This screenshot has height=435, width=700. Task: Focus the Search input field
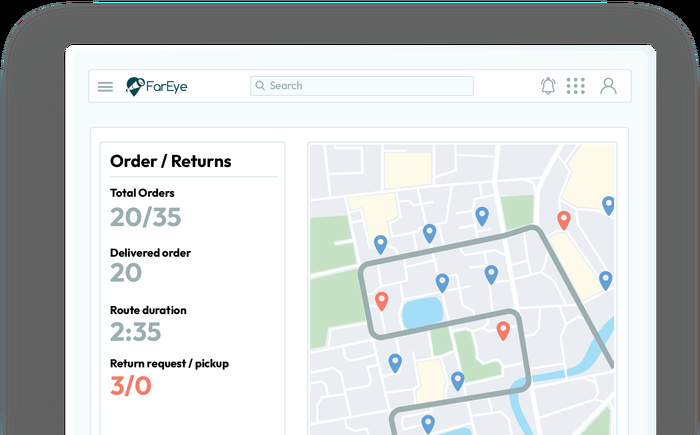coord(362,86)
